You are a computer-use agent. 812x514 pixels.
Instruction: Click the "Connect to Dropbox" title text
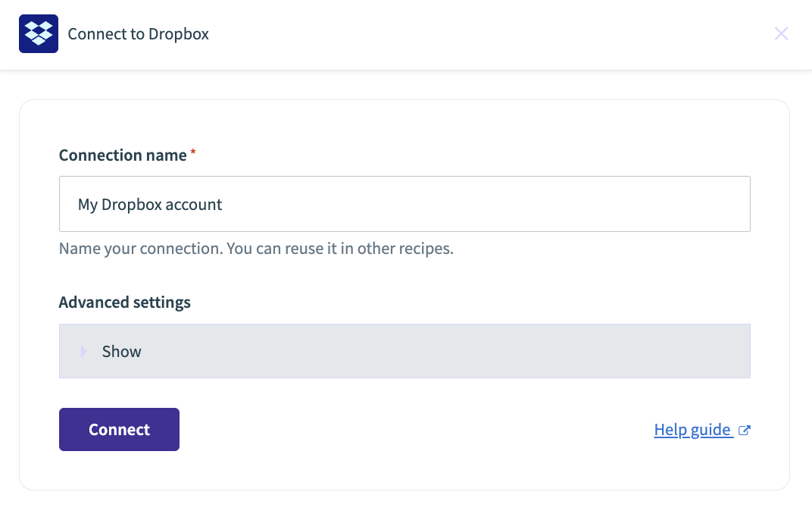coord(139,34)
